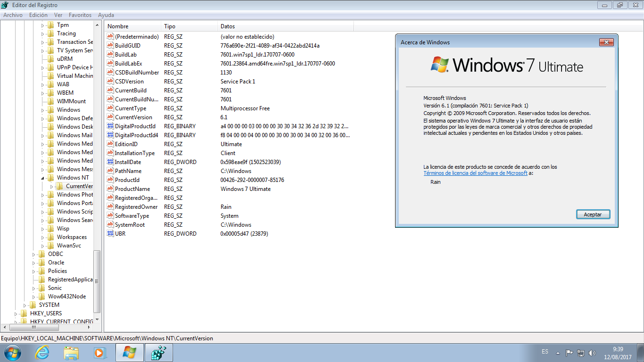The height and width of the screenshot is (362, 644).
Task: Expand the HKEY_USERS node
Action: tap(16, 313)
